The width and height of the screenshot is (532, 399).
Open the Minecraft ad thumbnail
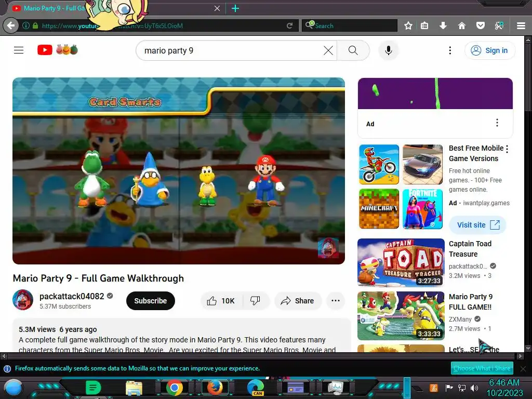[379, 209]
